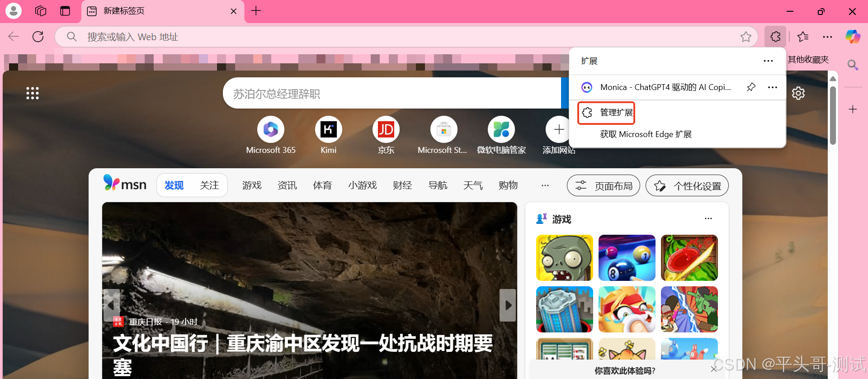Screen dimensions: 868x379
Task: Open 购物 nav item
Action: [x=508, y=185]
